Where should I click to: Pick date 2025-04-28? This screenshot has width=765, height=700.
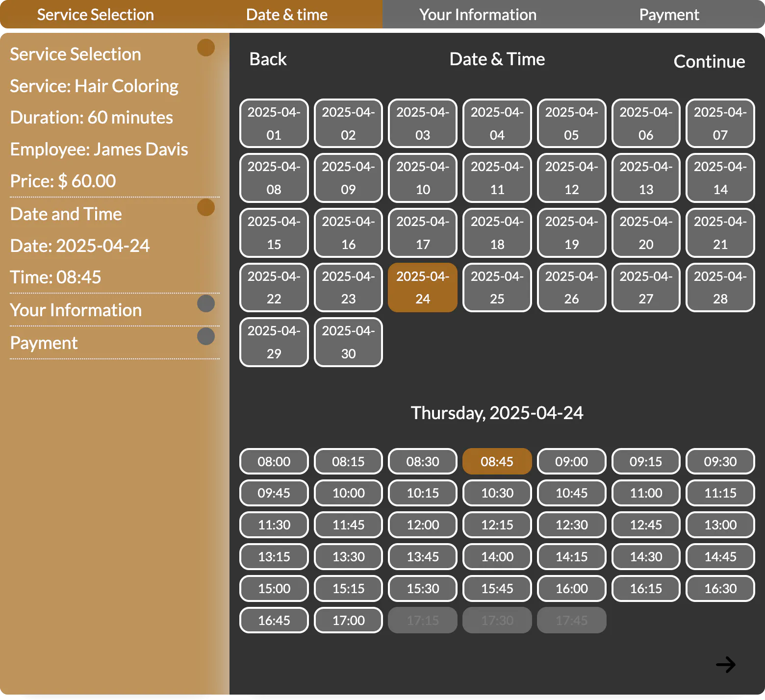[720, 288]
